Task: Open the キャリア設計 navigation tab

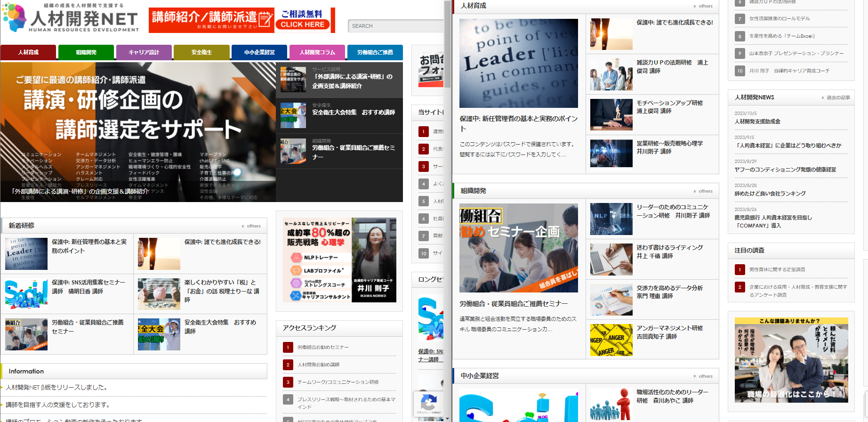Action: click(144, 52)
